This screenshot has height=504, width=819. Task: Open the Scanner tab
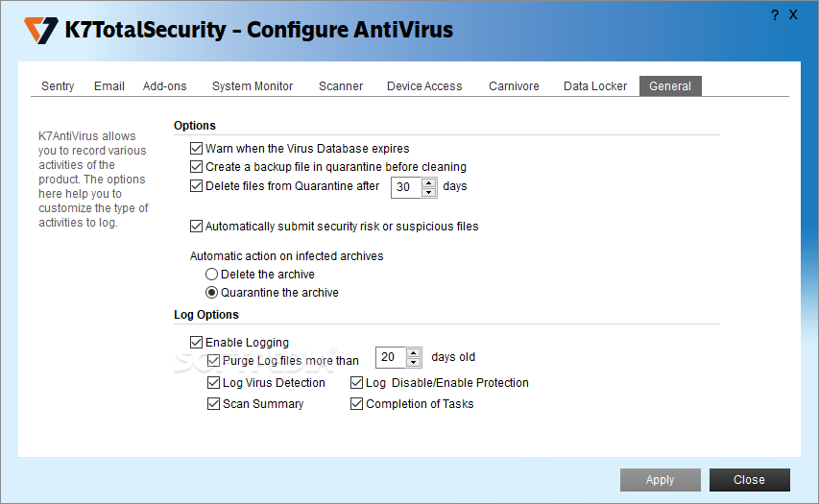click(x=341, y=86)
